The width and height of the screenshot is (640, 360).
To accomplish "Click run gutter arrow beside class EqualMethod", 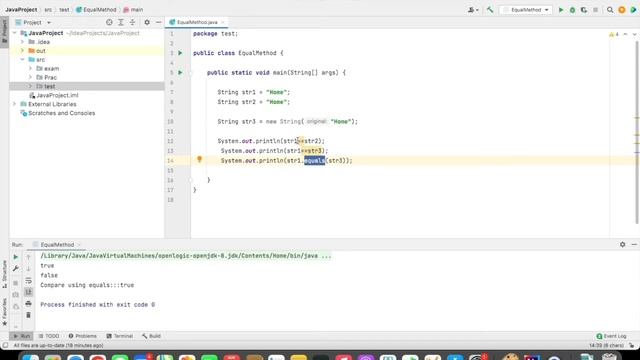I will click(180, 53).
